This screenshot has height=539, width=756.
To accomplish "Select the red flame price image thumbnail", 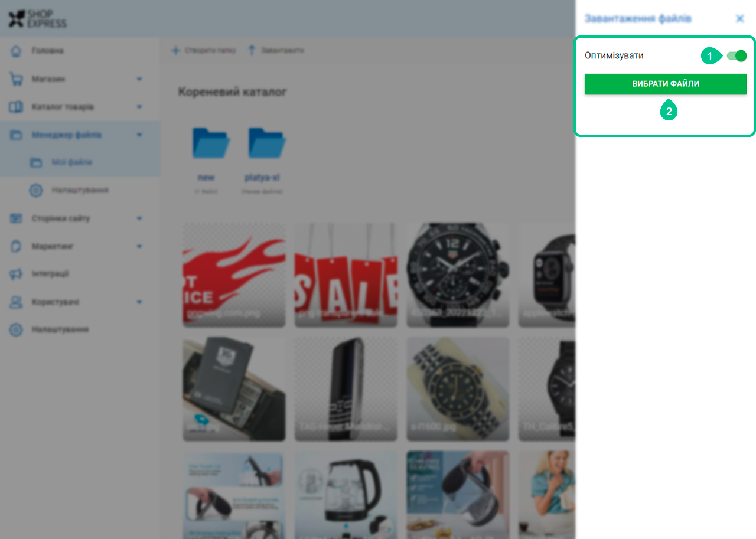I will pyautogui.click(x=234, y=275).
